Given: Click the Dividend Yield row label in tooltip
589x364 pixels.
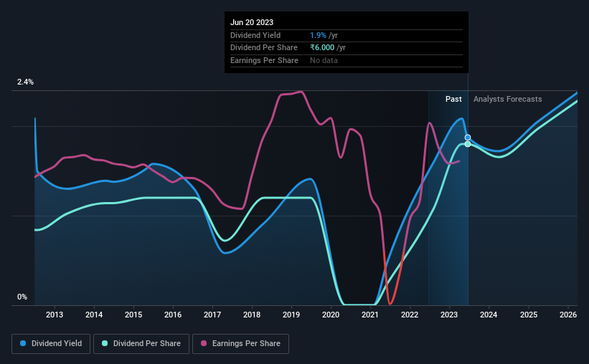Looking at the screenshot, I should coord(255,35).
